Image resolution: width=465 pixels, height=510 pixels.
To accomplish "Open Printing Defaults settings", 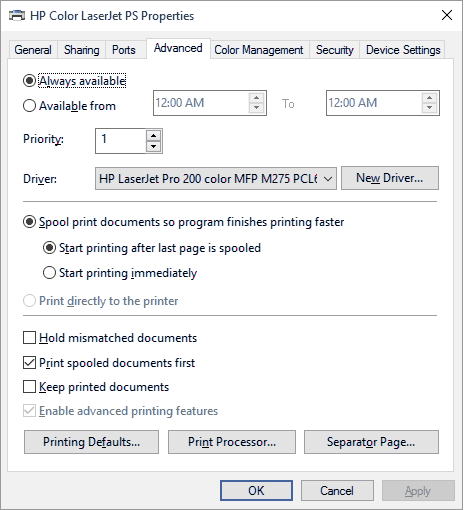I will click(x=91, y=442).
